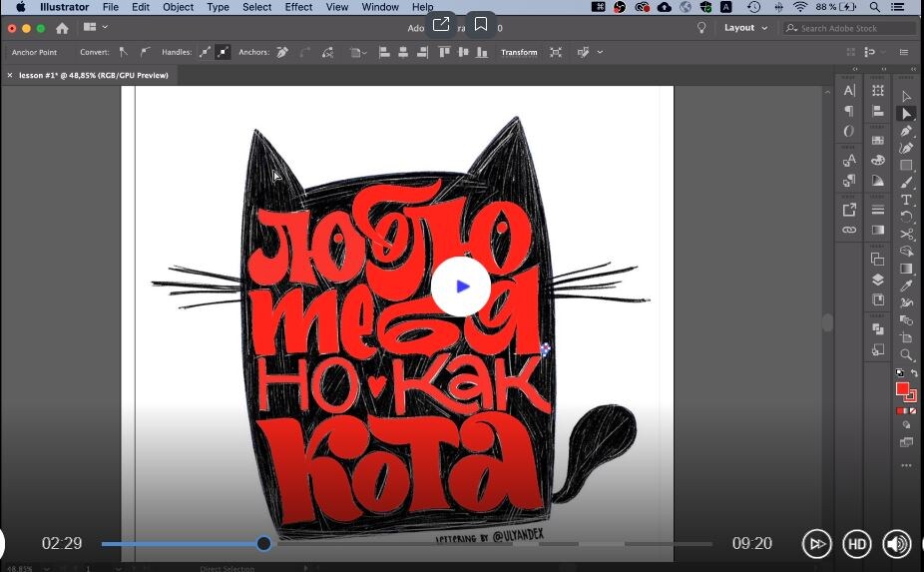Play the video with center button
This screenshot has height=572, width=924.
461,286
